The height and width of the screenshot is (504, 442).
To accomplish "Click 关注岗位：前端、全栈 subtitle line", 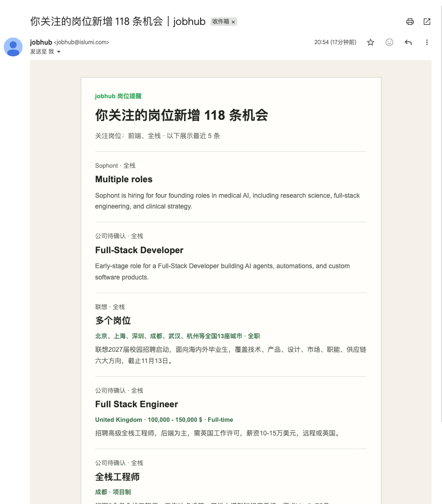I will pos(157,136).
